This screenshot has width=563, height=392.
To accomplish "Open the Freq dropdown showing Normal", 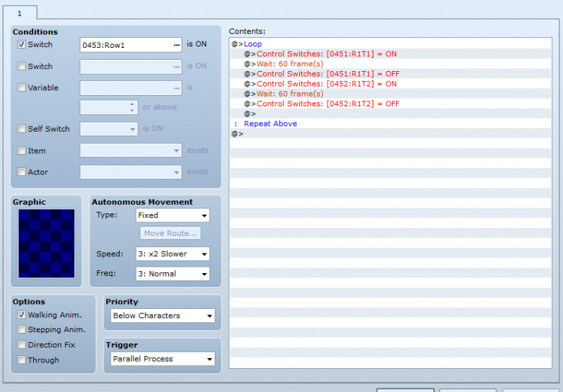I will (x=172, y=274).
